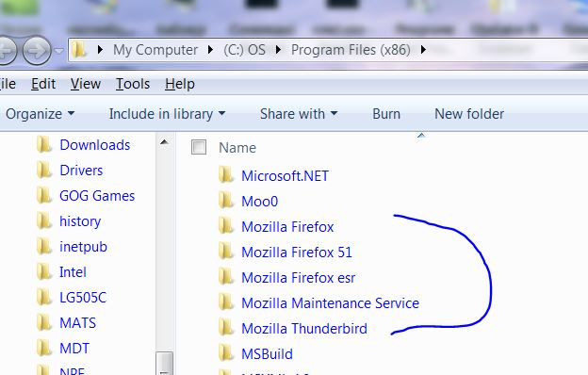Click Program Files (x86) breadcrumb

pyautogui.click(x=351, y=50)
